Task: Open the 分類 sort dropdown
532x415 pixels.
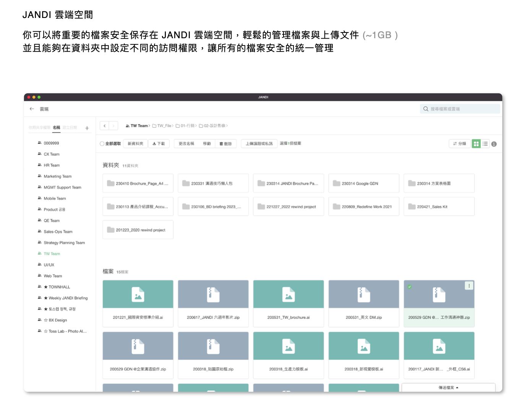Action: pyautogui.click(x=459, y=144)
